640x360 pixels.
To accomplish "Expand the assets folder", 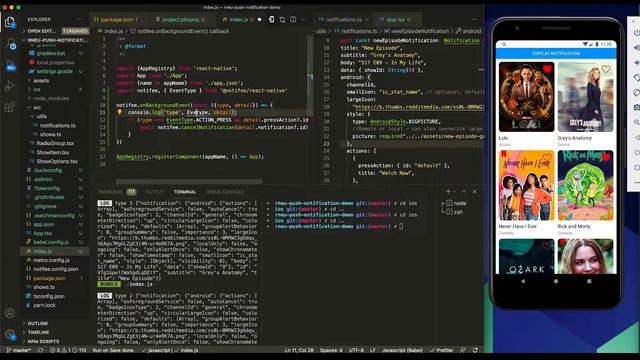I will 55,80.
